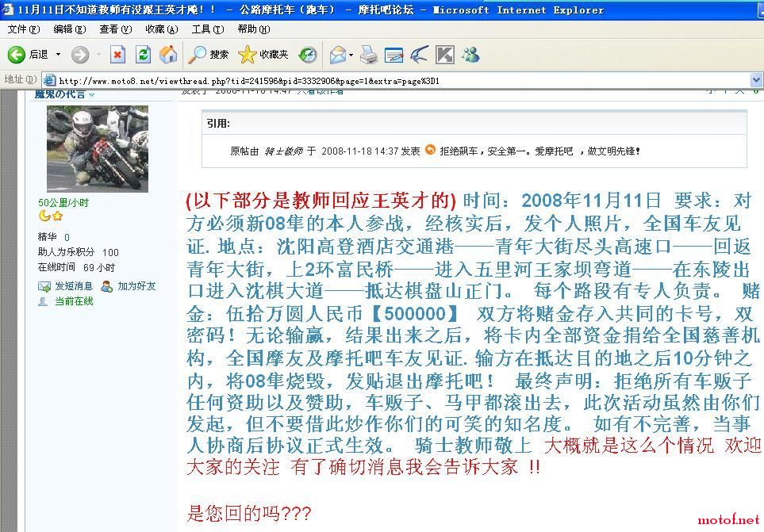Click the envelope icon beside 发短消息
Viewport: 764px width, 532px height.
click(44, 287)
